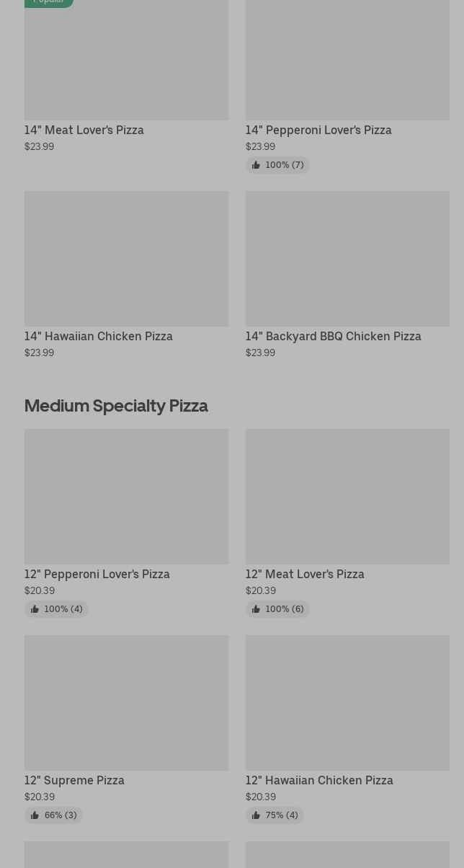Click thumbs-up icon under 12" Meat Lover's Pizza
464x868 pixels.
[x=256, y=609]
